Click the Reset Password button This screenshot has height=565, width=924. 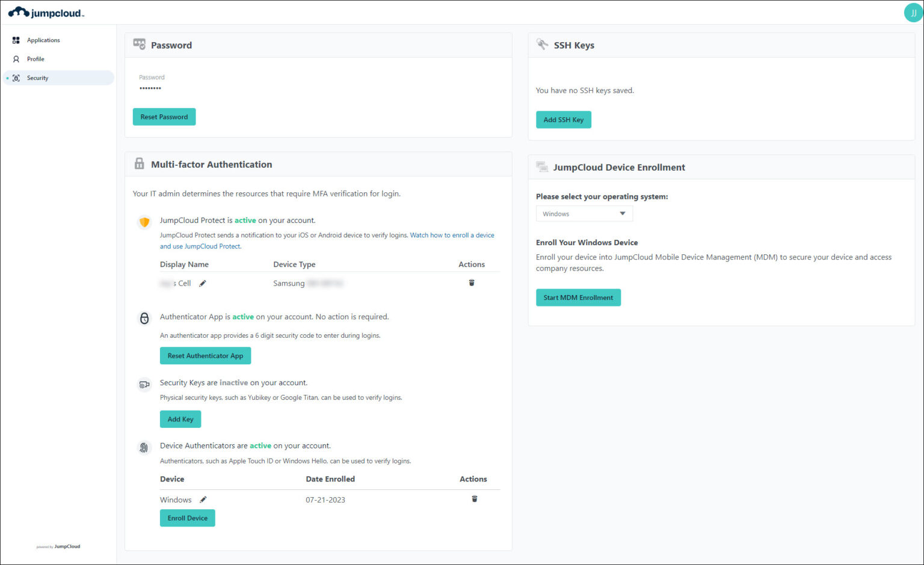point(164,117)
